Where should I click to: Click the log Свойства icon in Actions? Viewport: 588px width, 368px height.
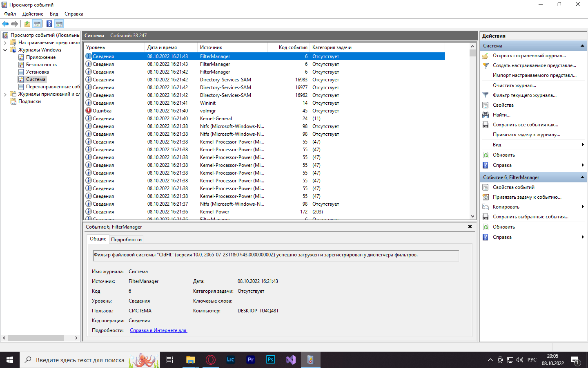click(486, 105)
